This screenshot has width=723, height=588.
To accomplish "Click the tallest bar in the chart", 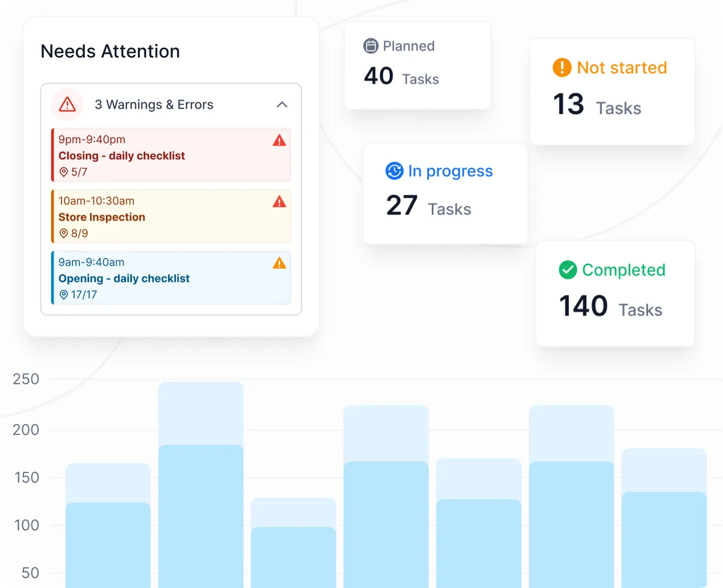I will [x=201, y=482].
